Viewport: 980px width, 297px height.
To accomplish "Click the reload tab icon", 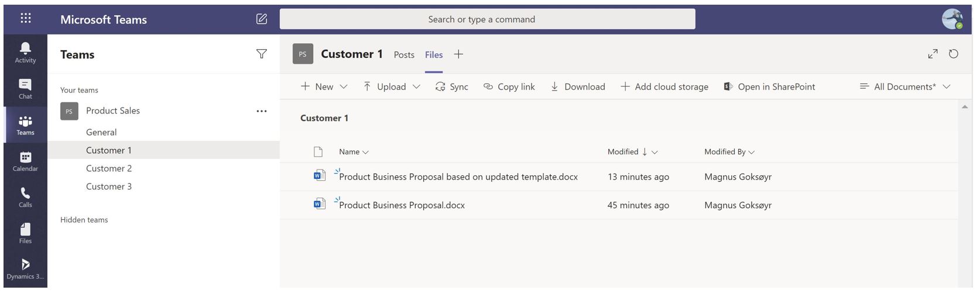I will point(953,54).
